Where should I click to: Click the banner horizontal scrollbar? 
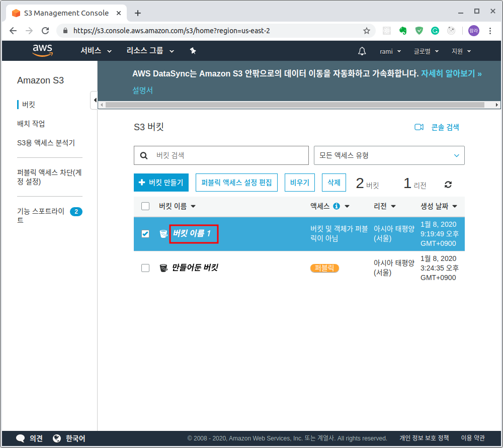295,105
